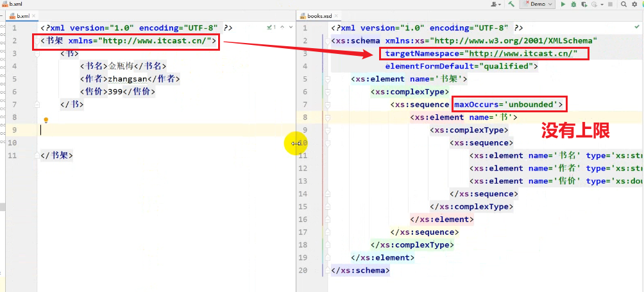Click the zhangsan author text

pyautogui.click(x=128, y=79)
